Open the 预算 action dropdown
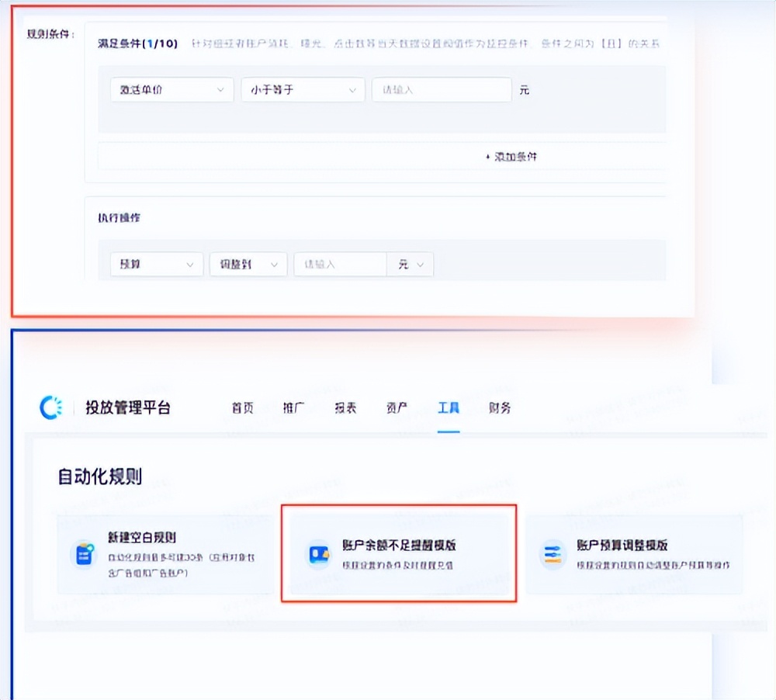Image resolution: width=776 pixels, height=700 pixels. pos(156,264)
